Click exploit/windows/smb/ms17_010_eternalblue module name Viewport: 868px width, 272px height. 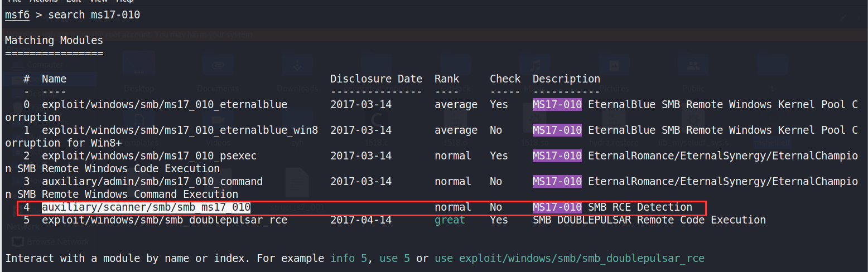[165, 105]
